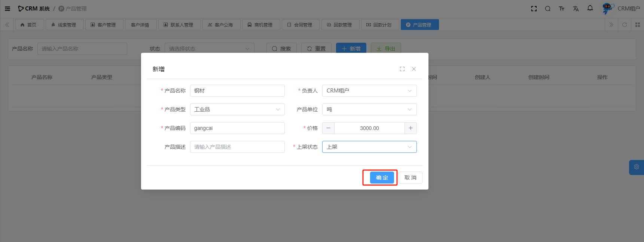644x242 pixels.
Task: Expand the 产品单位 dropdown
Action: (369, 109)
